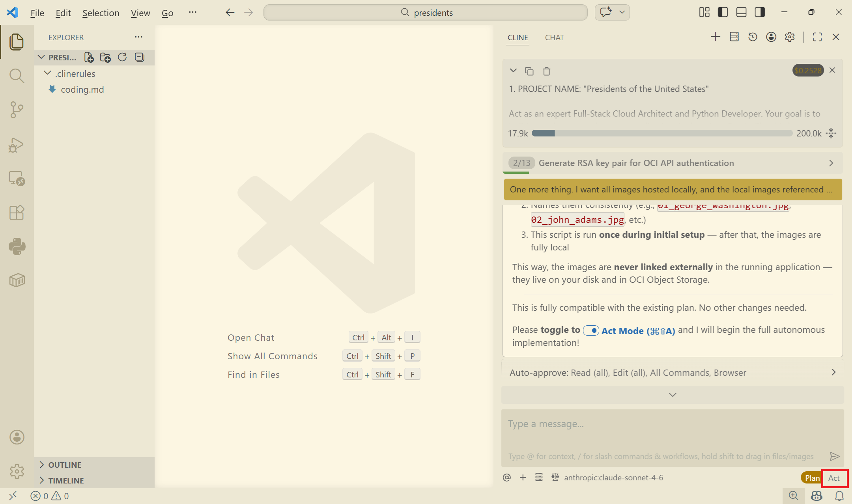Open the Cline MCP servers icon
Image resolution: width=852 pixels, height=504 pixels.
click(x=734, y=37)
